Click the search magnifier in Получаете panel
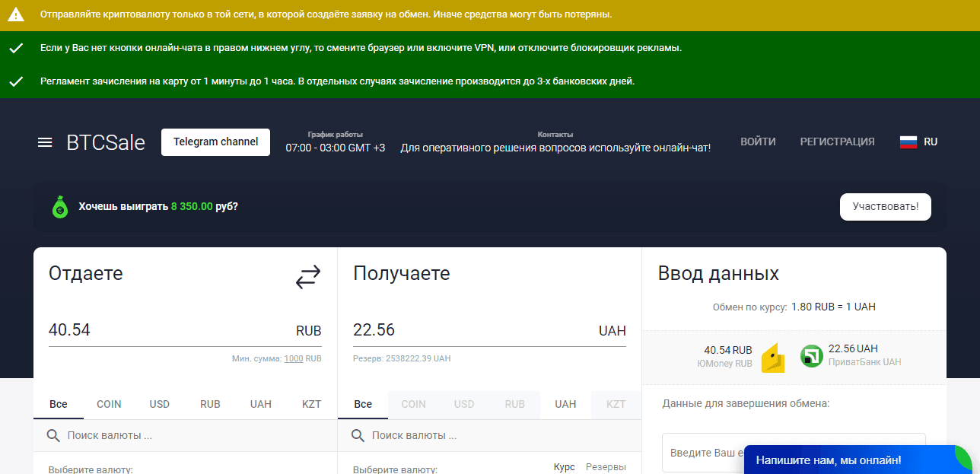 click(x=357, y=435)
